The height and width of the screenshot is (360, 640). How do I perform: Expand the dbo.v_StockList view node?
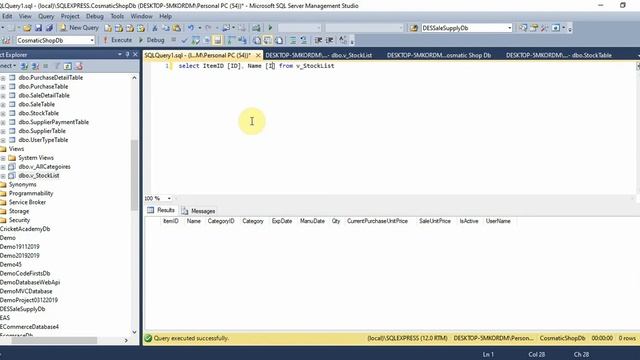[x=3, y=176]
